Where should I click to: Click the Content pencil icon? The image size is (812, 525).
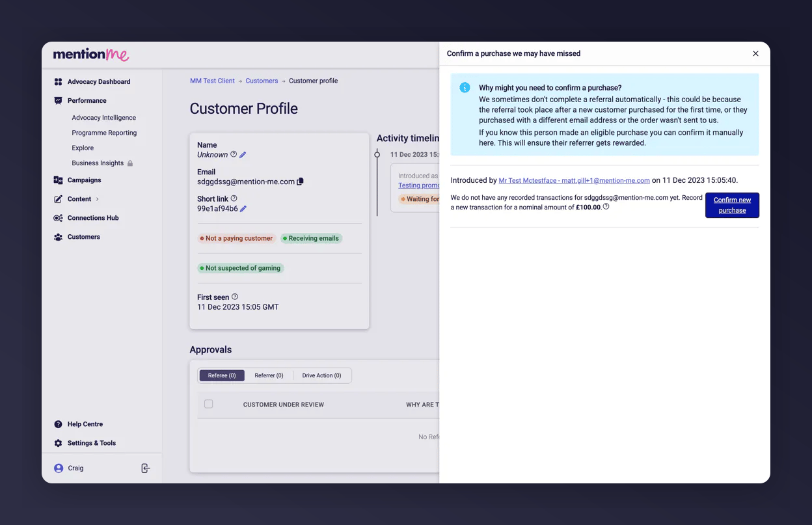tap(58, 199)
